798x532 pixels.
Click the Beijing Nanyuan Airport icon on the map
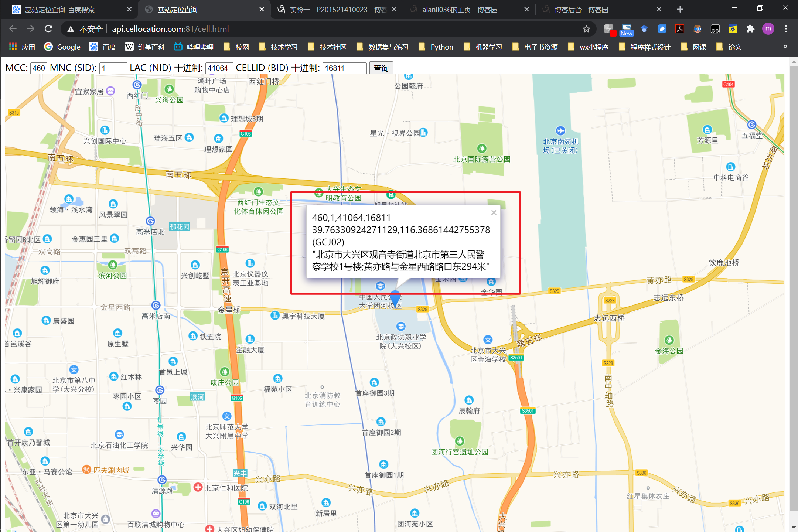tap(560, 130)
